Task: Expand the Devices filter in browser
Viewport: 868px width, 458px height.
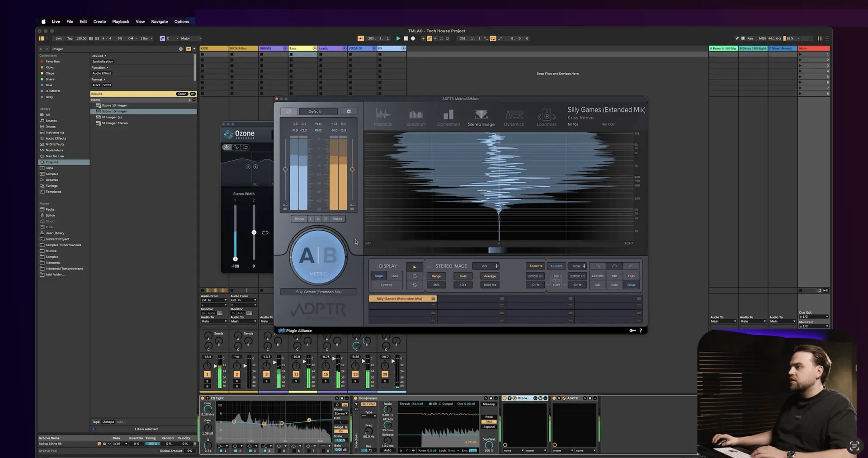Action: click(99, 56)
